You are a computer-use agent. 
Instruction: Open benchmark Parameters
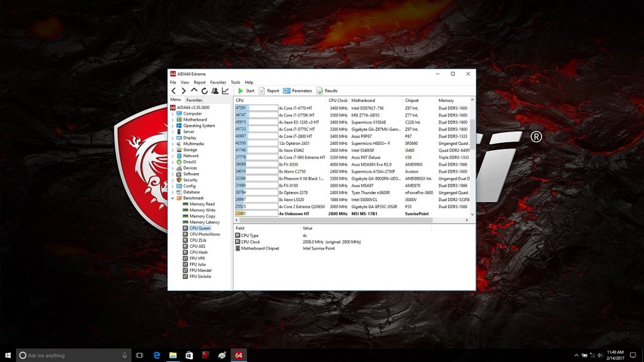point(298,91)
